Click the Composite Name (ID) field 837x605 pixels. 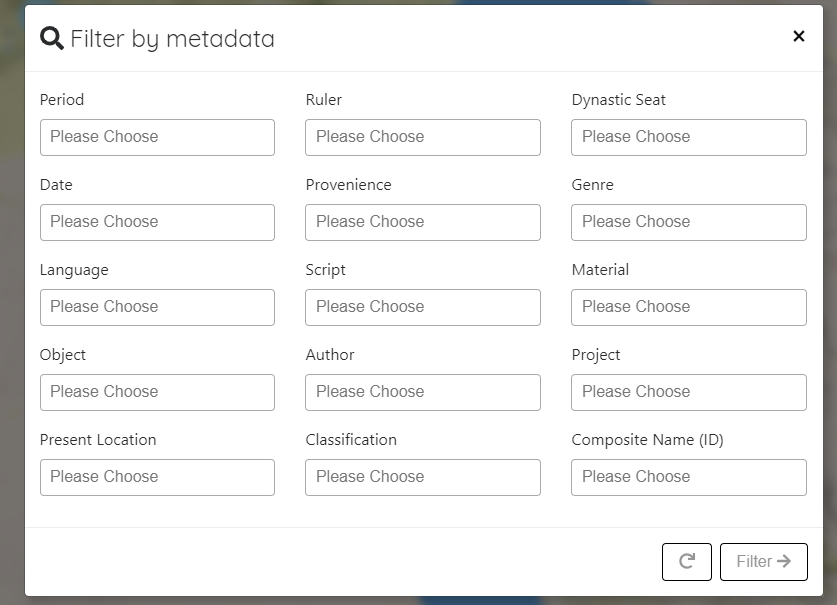[x=688, y=477]
